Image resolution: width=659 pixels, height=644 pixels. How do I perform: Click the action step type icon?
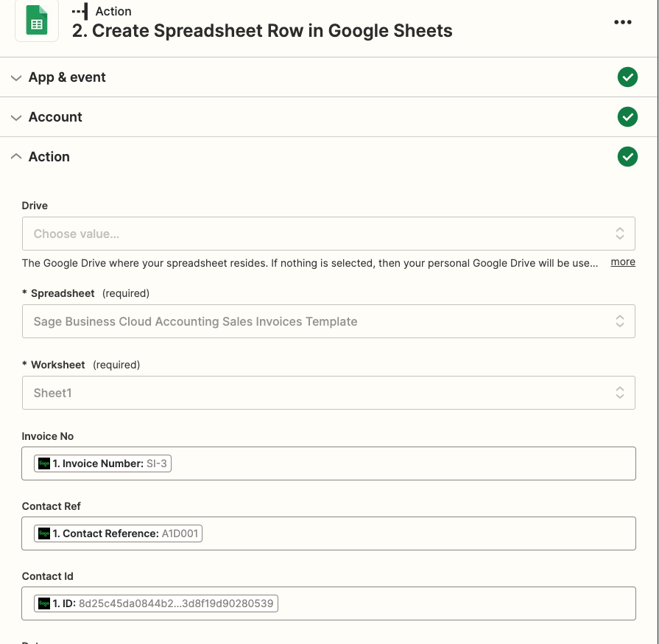80,11
